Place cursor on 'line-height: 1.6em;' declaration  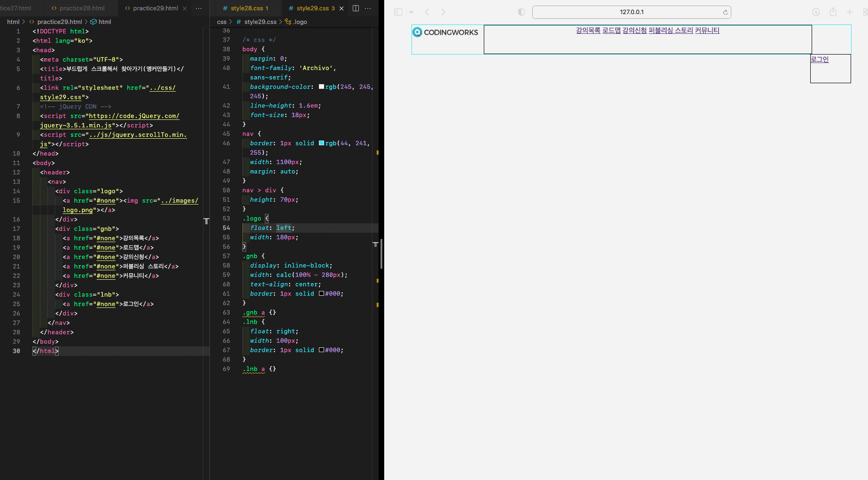286,106
